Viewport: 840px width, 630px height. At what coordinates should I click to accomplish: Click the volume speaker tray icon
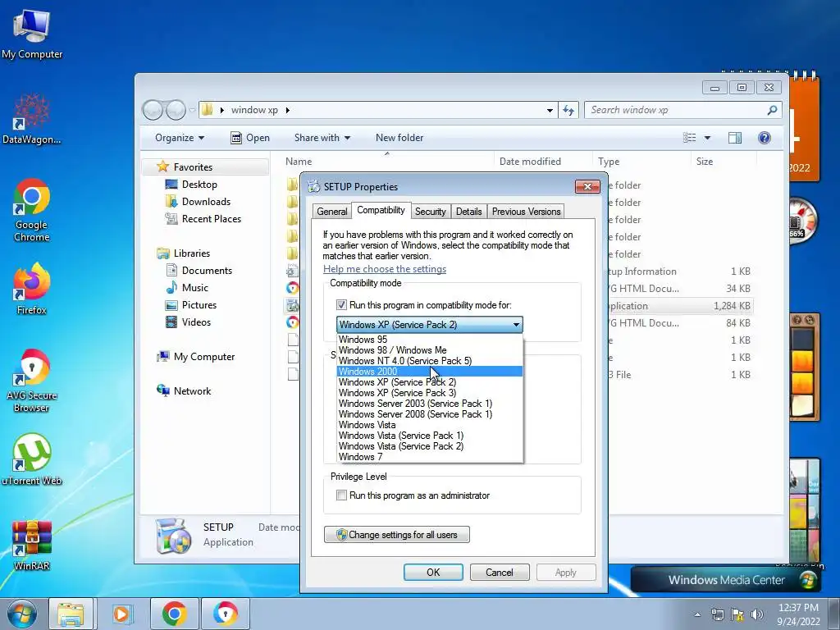(x=756, y=614)
